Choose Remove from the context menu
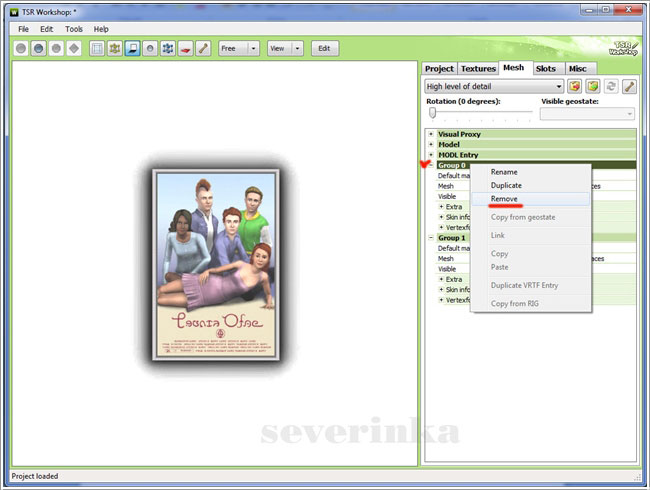The image size is (650, 490). tap(504, 199)
